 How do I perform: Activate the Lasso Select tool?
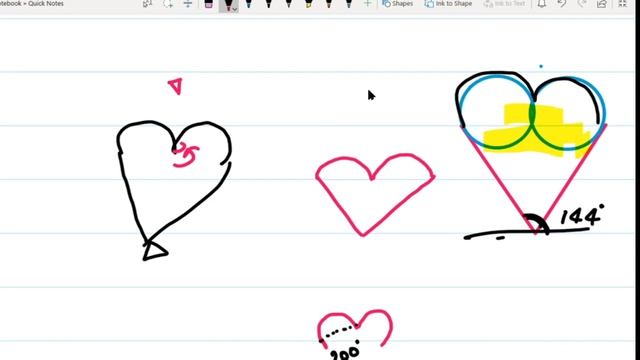pos(168,4)
